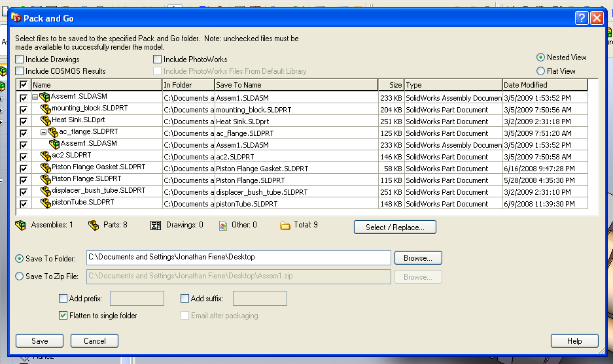
Task: Click the Select / Replace... button
Action: [395, 227]
